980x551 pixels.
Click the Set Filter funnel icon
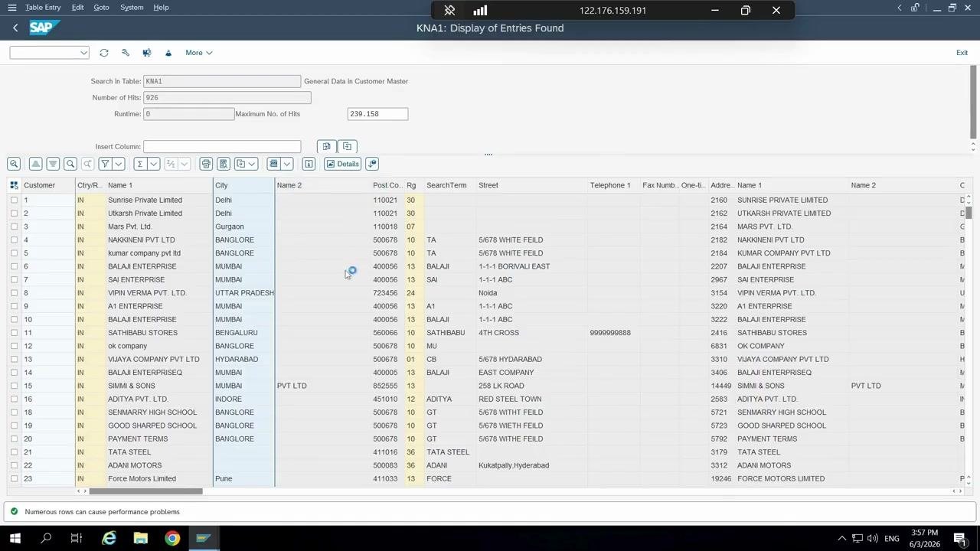(x=105, y=164)
